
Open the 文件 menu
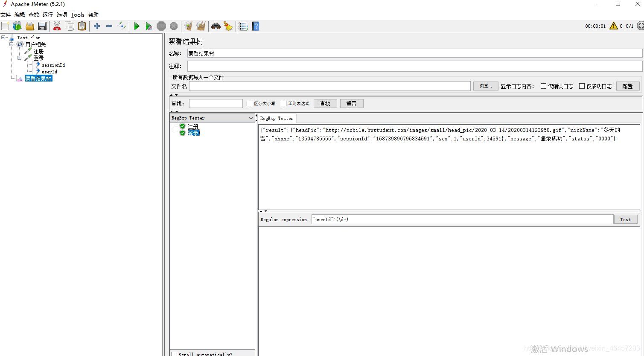coord(6,15)
